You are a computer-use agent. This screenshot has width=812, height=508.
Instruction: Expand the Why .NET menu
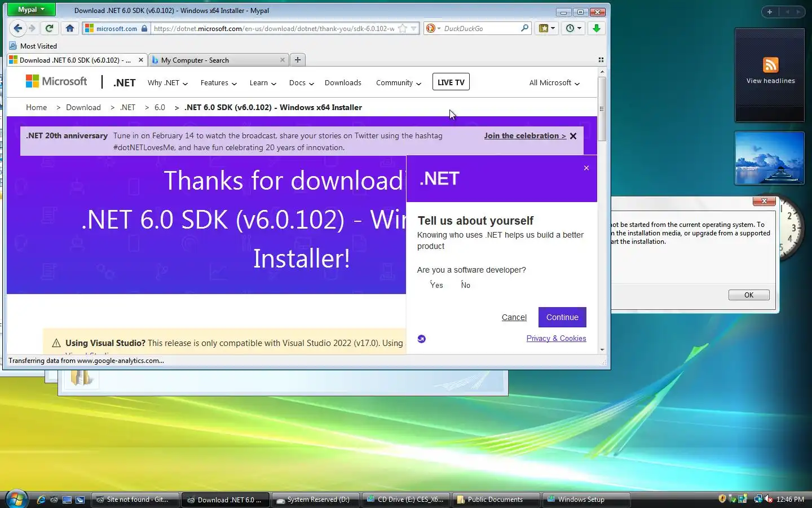point(167,83)
